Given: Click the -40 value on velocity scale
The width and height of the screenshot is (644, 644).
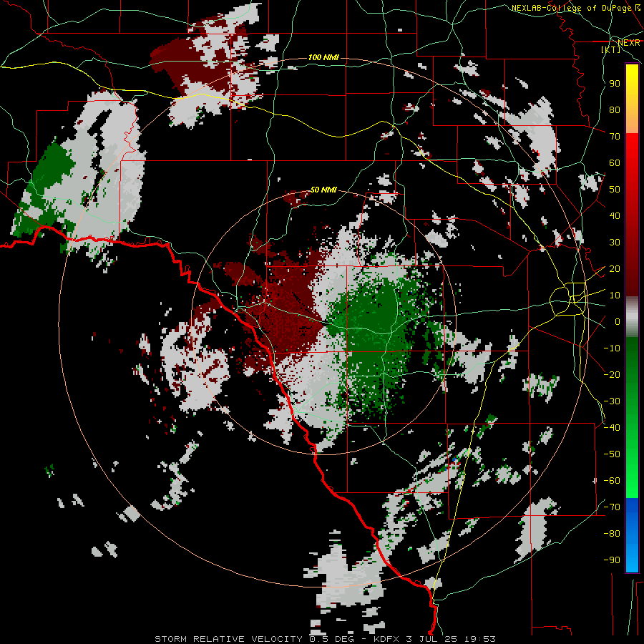Looking at the screenshot, I should click(x=612, y=428).
